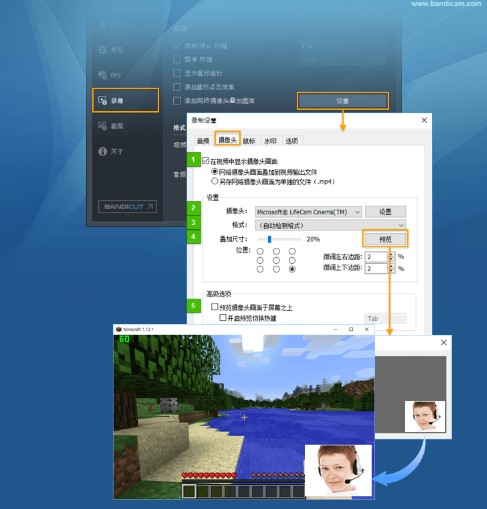Select the 录像 (Video) camera icon in sidebar

click(x=102, y=100)
